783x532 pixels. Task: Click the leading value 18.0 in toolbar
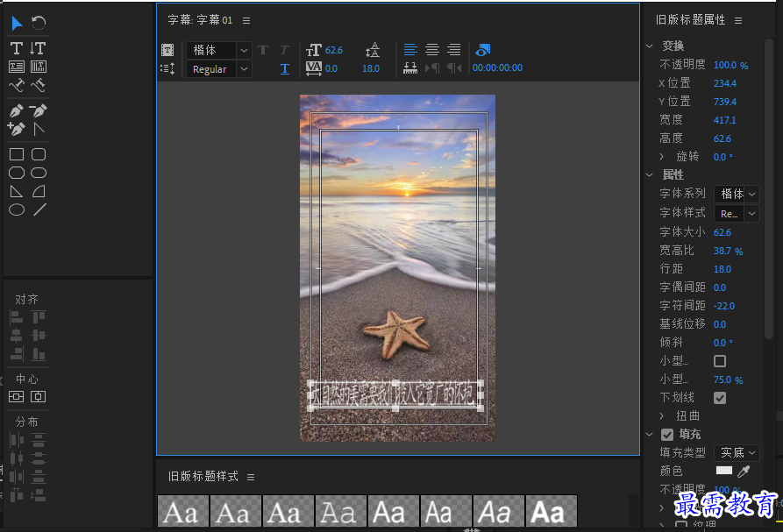371,68
